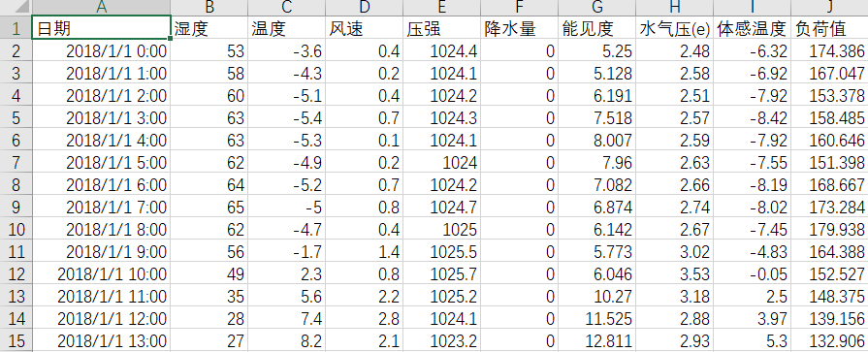Click load value 179.938
The width and height of the screenshot is (868, 352).
[829, 229]
